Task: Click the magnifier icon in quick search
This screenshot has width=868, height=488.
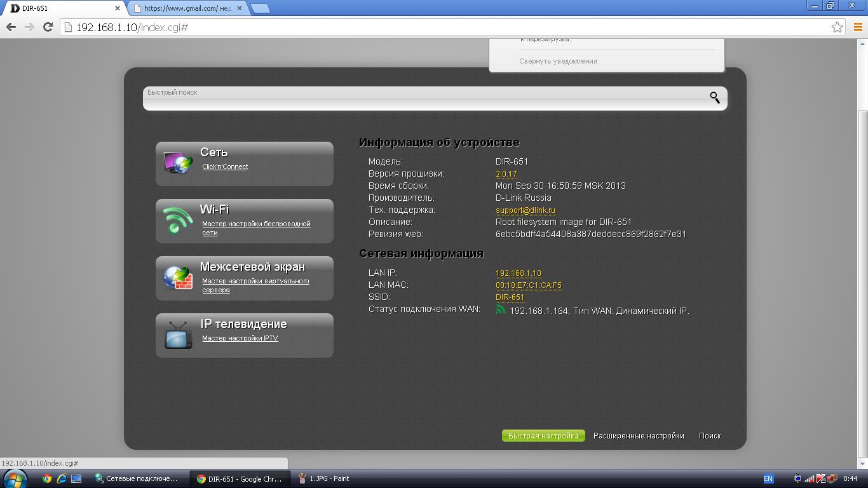Action: [715, 97]
